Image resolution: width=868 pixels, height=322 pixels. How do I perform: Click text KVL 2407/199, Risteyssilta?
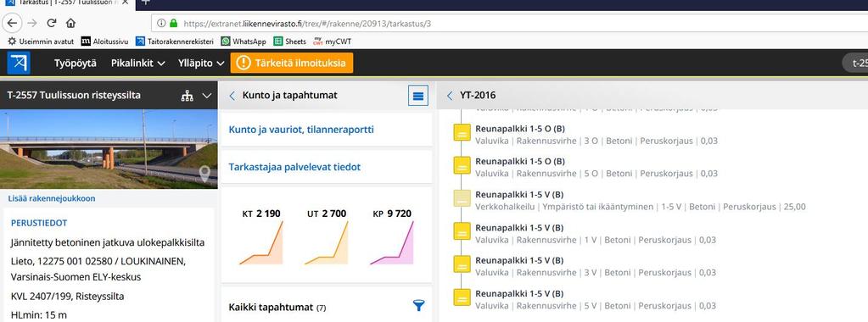point(67,297)
